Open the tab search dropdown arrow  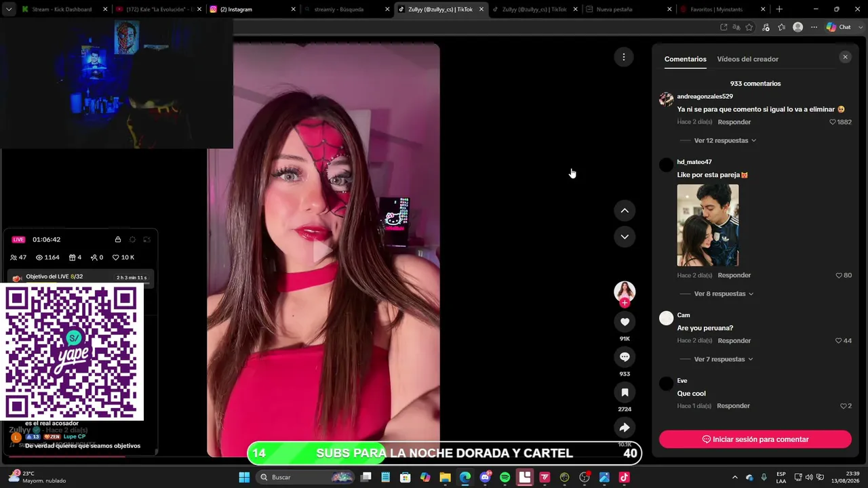pos(8,9)
